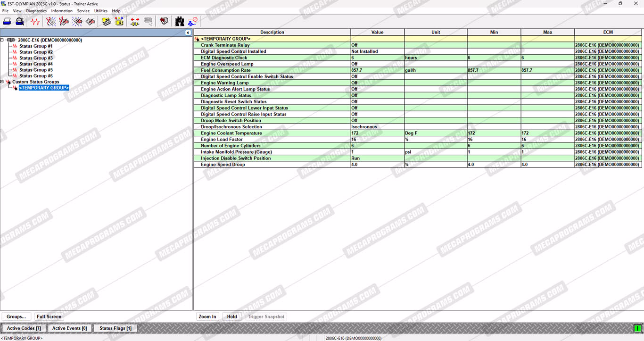Click the waveform icon beside Status Group #4

click(x=15, y=64)
